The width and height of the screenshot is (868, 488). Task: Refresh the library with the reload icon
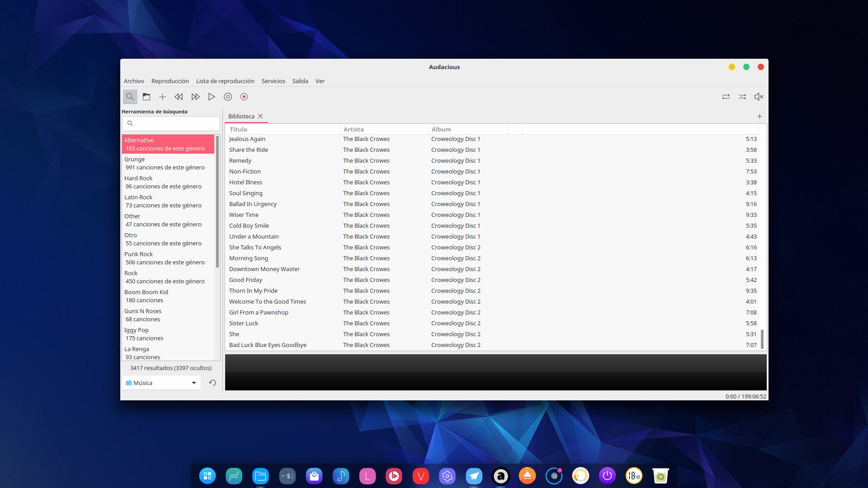[212, 383]
